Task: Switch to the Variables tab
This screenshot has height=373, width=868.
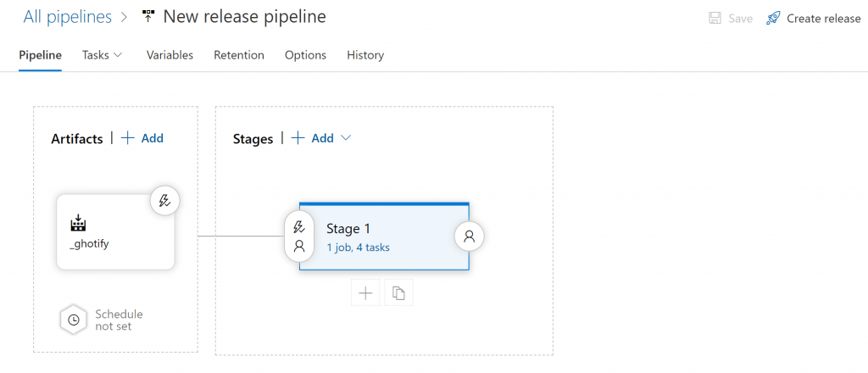Action: click(170, 55)
